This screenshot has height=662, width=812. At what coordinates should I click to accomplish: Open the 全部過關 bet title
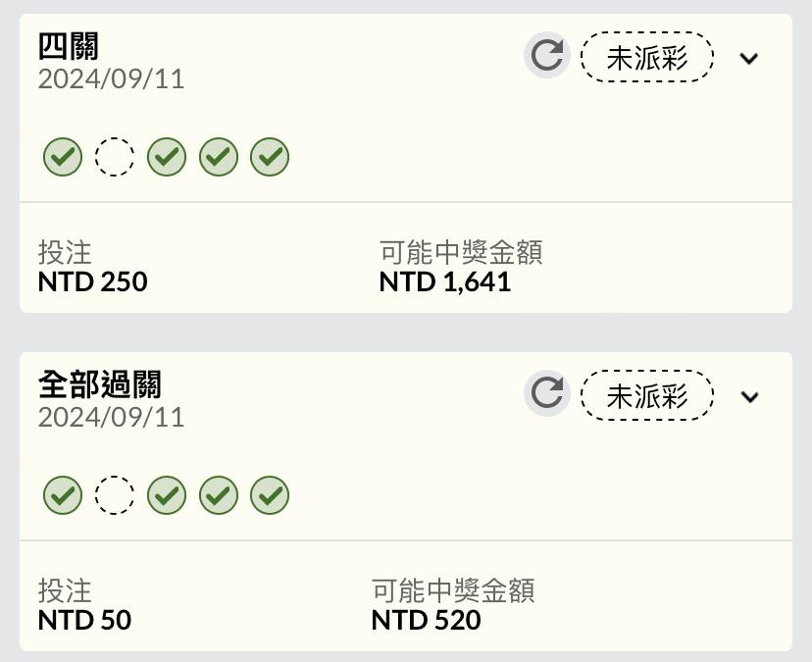(x=99, y=384)
